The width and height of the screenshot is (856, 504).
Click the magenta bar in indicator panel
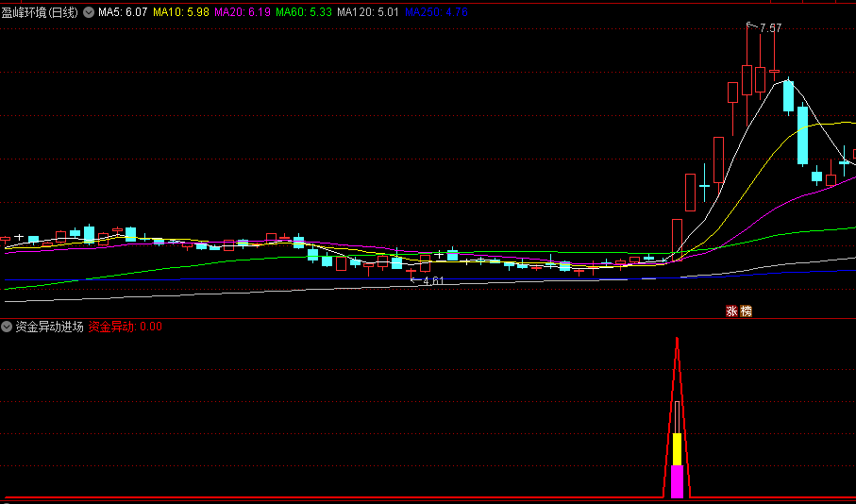click(x=677, y=481)
